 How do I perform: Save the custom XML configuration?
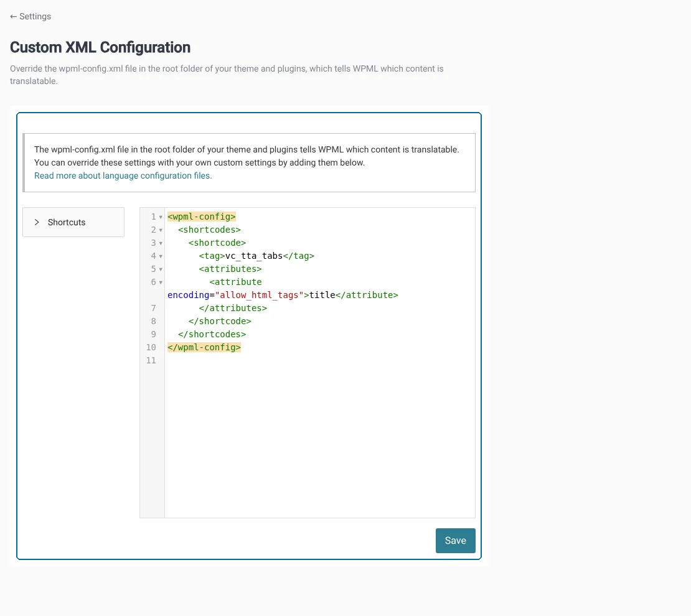tap(455, 541)
